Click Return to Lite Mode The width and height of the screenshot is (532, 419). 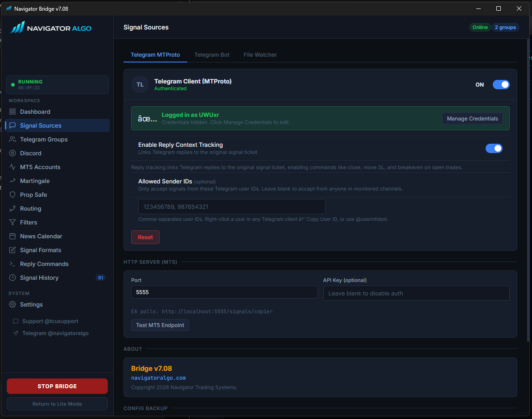(58, 404)
